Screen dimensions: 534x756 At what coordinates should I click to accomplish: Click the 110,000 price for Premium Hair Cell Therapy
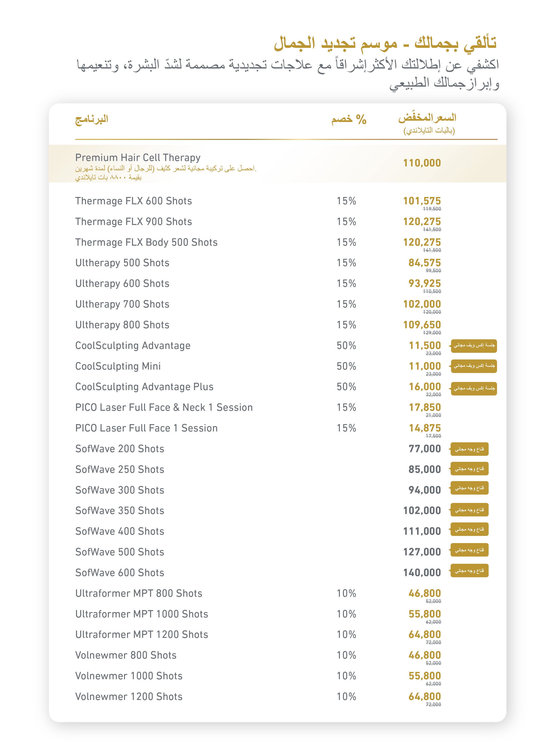422,163
